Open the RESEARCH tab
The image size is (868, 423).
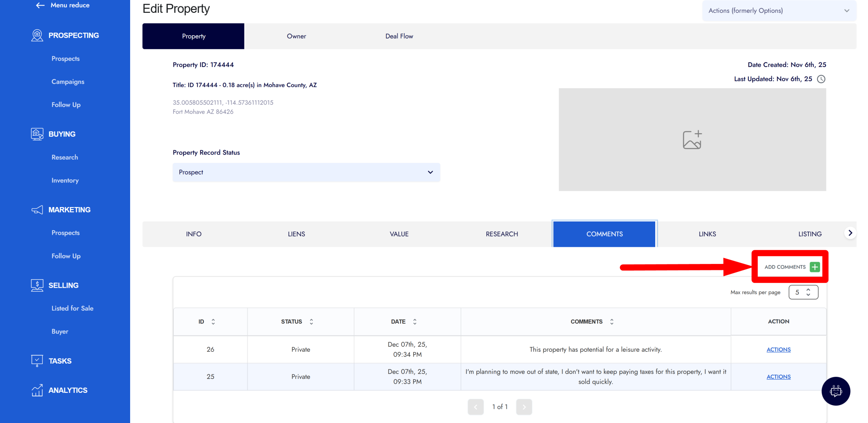tap(501, 234)
